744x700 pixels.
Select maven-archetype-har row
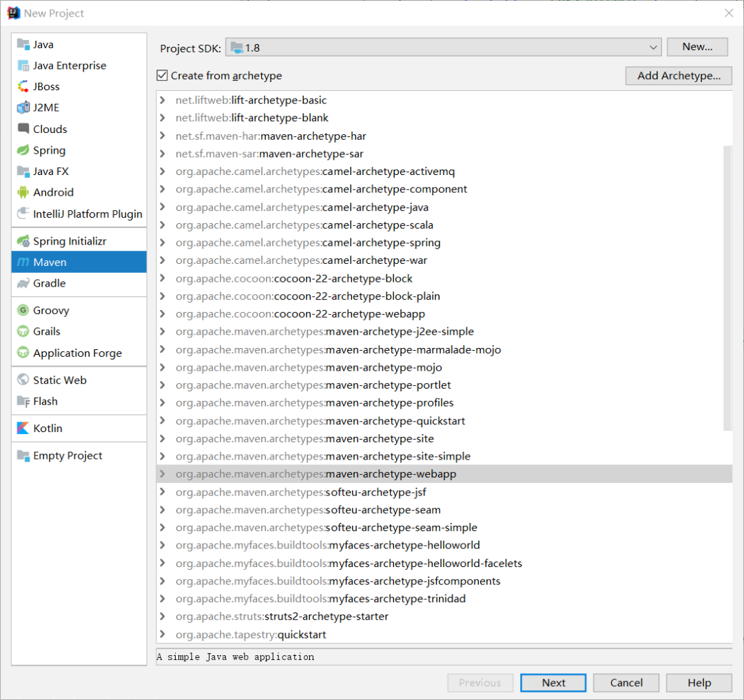(x=444, y=136)
